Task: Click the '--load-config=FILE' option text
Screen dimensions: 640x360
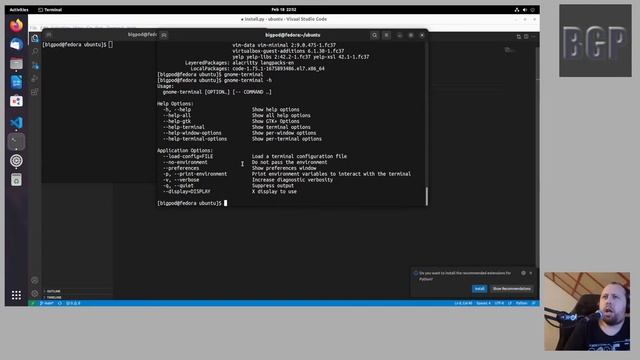Action: [188, 156]
